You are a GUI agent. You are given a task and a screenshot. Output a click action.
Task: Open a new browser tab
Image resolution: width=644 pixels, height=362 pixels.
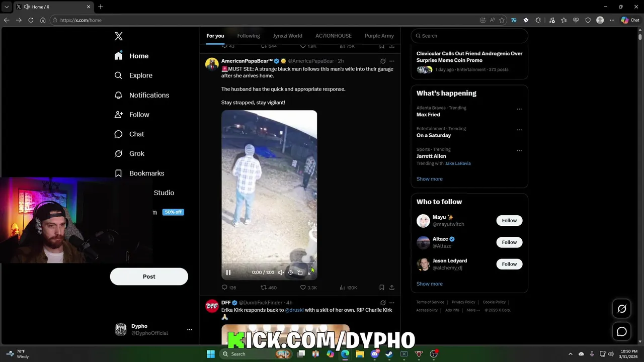pos(101,7)
